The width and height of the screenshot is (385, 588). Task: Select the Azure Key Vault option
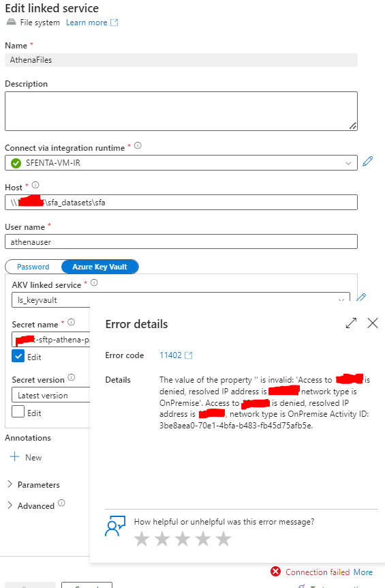(x=99, y=267)
